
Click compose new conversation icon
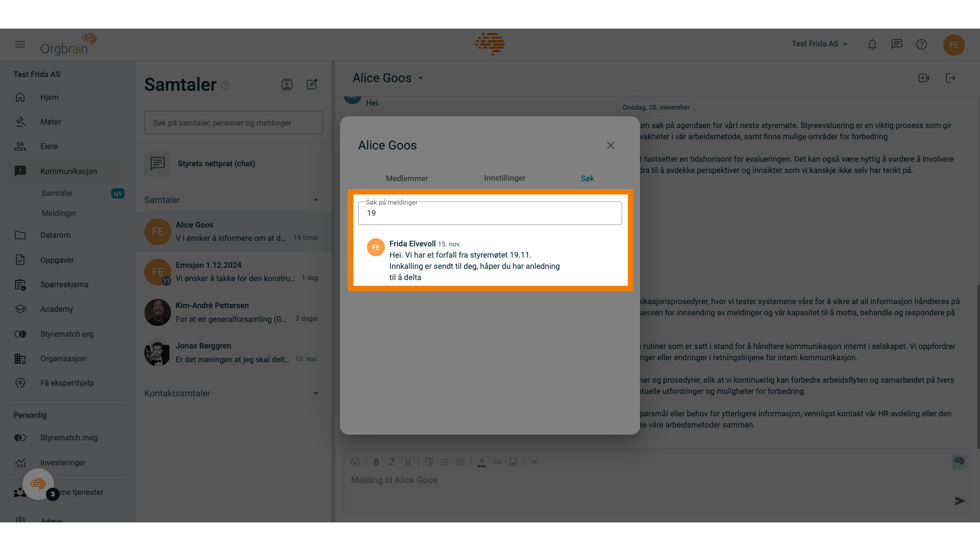pyautogui.click(x=312, y=84)
